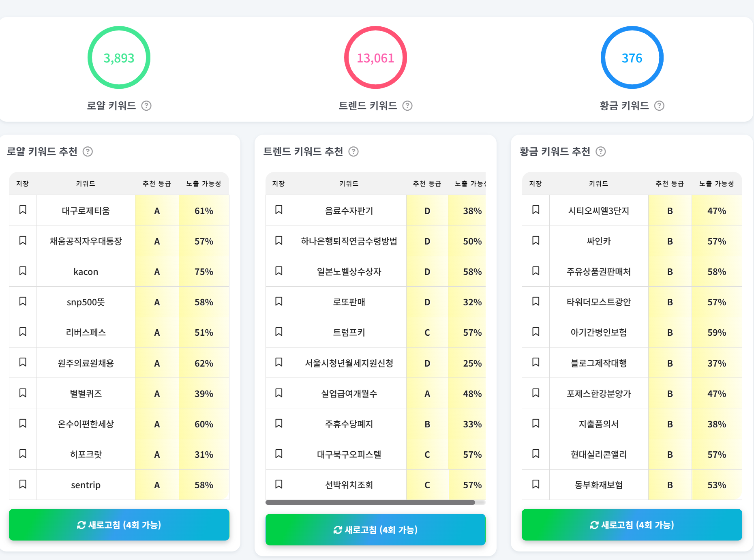Save the kacon keyword with bookmark
Viewport: 754px width, 560px height.
pyautogui.click(x=23, y=271)
